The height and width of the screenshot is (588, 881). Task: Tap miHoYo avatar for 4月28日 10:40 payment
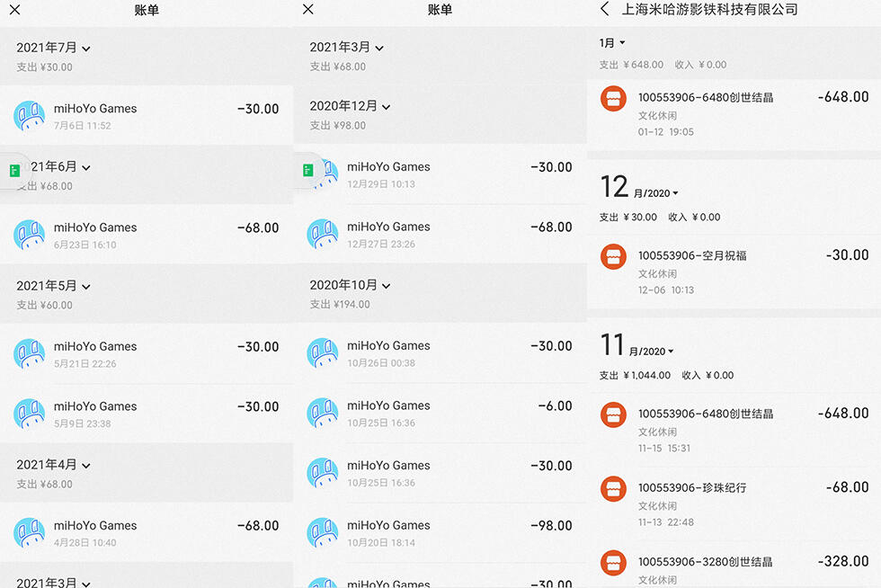click(29, 533)
